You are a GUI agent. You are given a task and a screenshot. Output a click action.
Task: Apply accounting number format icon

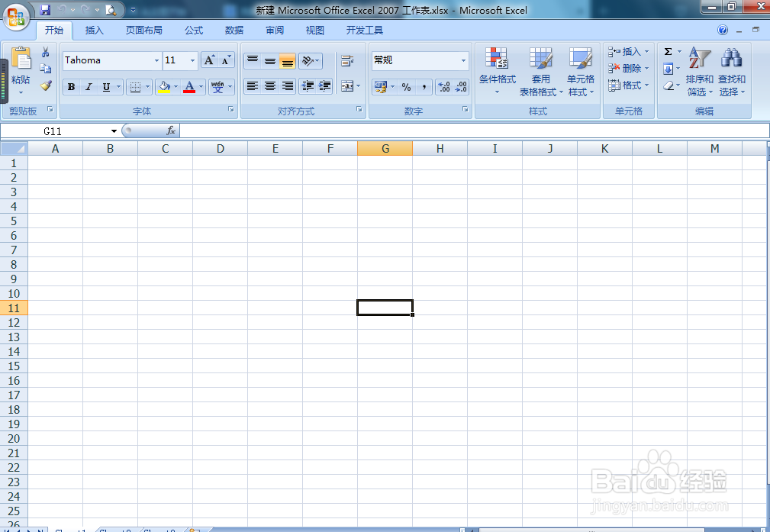[x=381, y=87]
